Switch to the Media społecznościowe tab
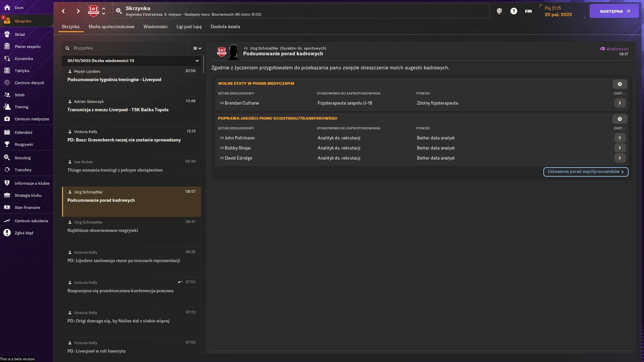This screenshot has height=362, width=644. 111,27
